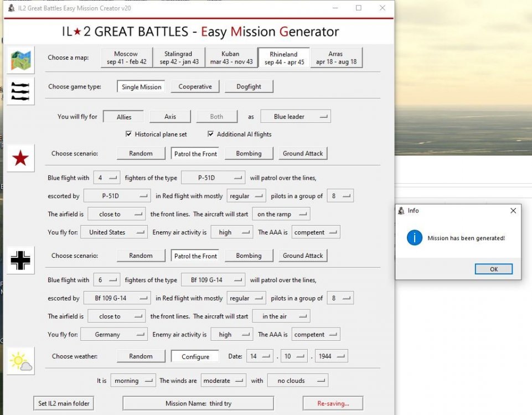Click the sun and cloud weather icon
The height and width of the screenshot is (415, 532).
click(x=20, y=361)
